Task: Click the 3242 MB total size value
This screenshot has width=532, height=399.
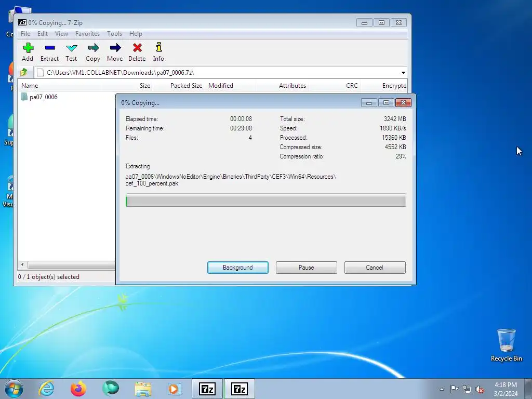Action: 395,119
